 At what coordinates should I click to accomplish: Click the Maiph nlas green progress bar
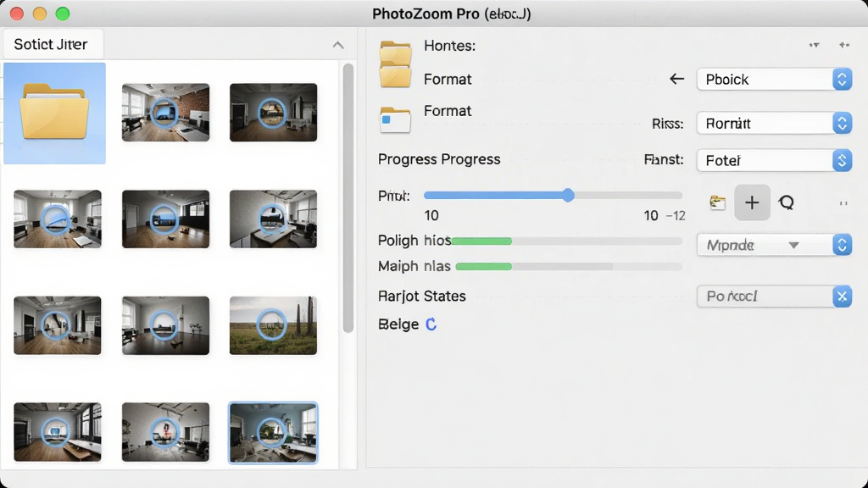pos(484,267)
